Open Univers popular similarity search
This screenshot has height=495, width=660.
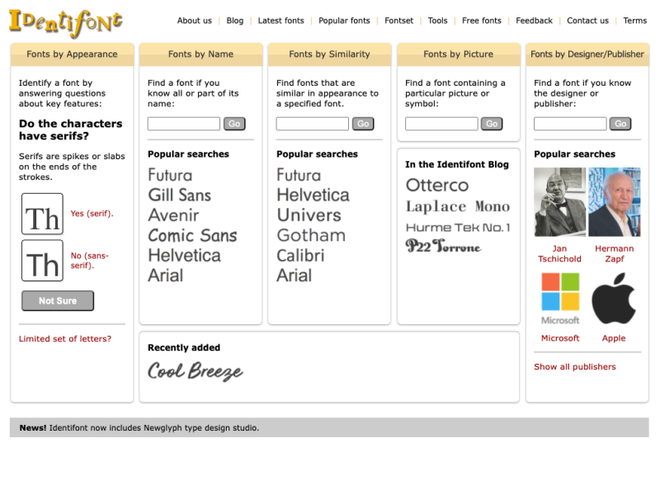[x=309, y=216]
